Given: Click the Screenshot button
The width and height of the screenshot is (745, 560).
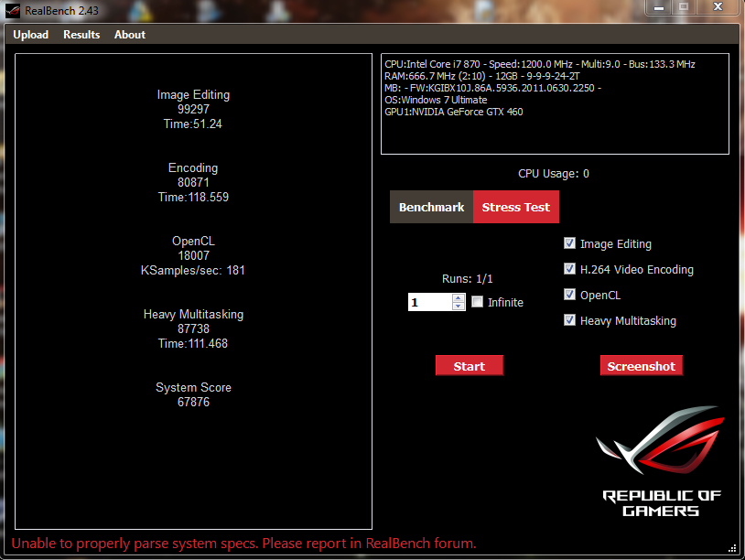Looking at the screenshot, I should tap(641, 366).
